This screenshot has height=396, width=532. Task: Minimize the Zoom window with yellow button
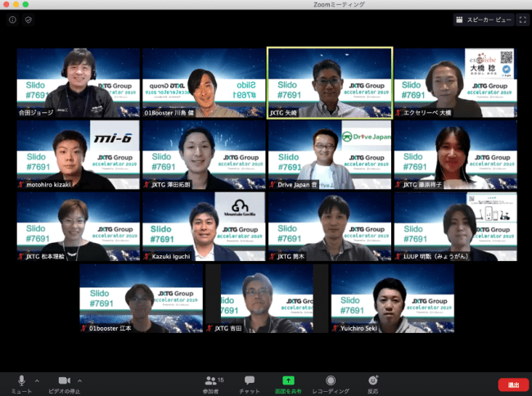(x=16, y=4)
